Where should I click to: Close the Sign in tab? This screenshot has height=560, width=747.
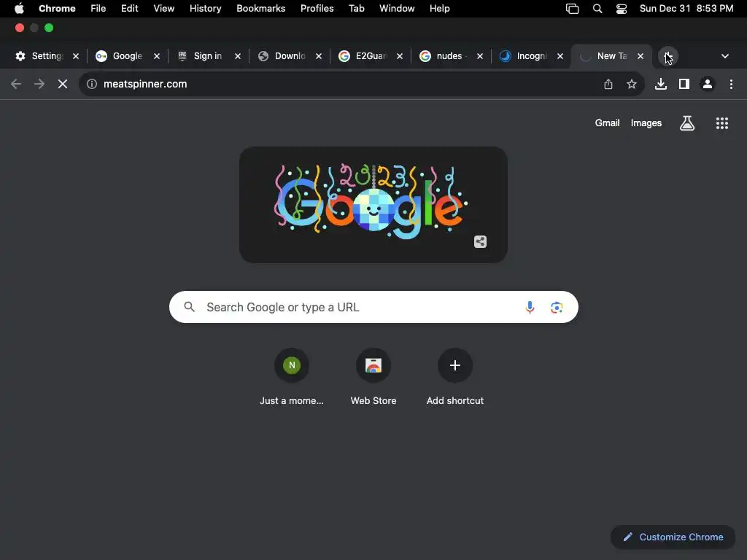238,56
